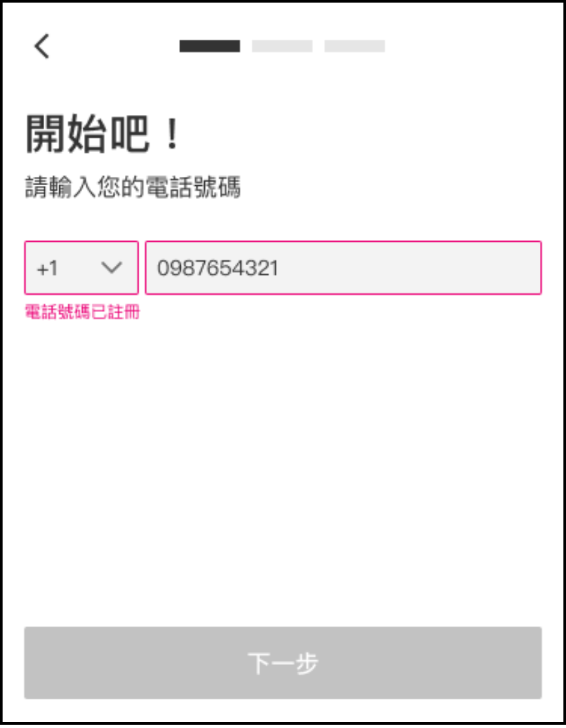Select the dark first progress step indicator
The width and height of the screenshot is (566, 728).
(x=209, y=46)
